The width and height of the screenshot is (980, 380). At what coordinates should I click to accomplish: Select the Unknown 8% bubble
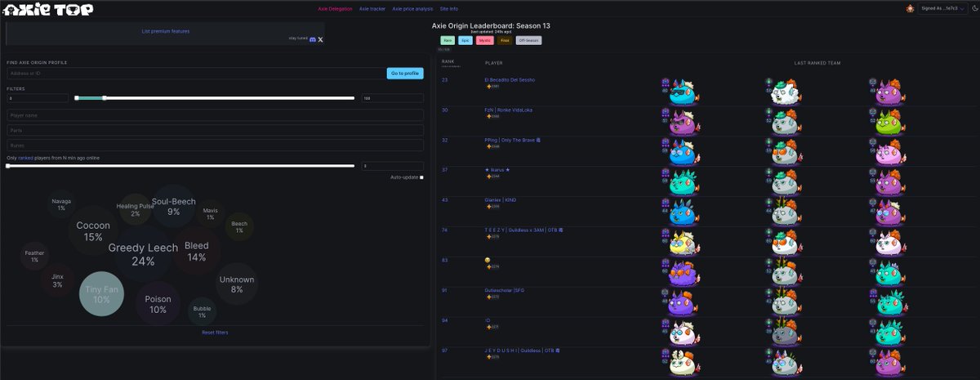tap(237, 284)
